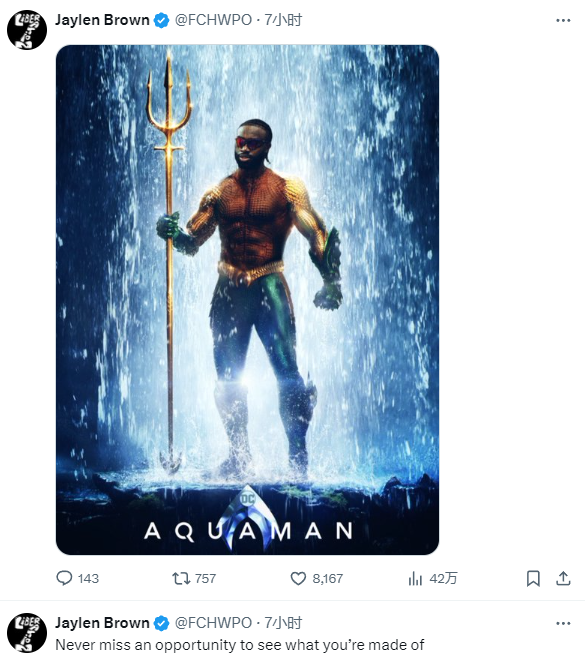Bookmark the Aquaman poster tweet
Viewport: 585px width, 662px height.
point(533,578)
